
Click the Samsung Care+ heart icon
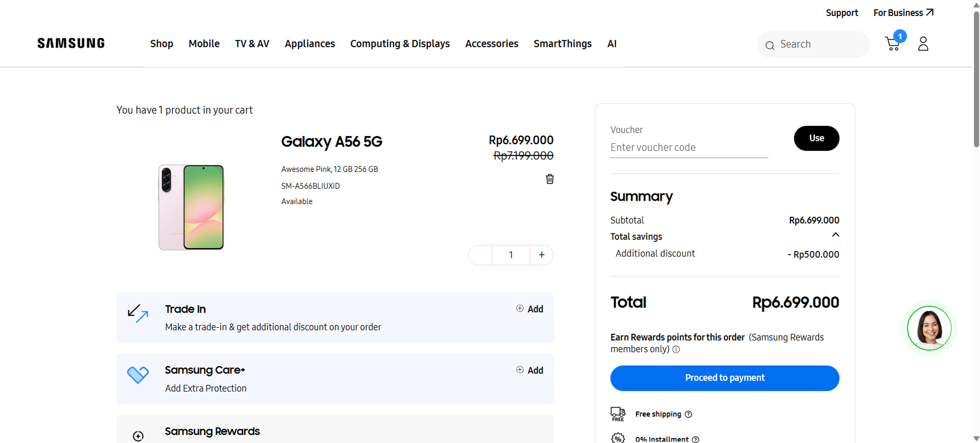138,375
